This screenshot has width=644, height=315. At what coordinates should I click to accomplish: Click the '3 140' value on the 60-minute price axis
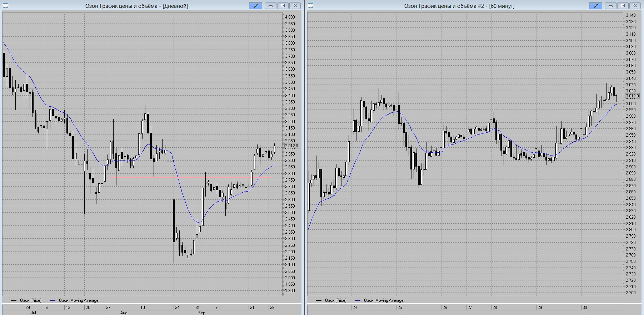631,15
